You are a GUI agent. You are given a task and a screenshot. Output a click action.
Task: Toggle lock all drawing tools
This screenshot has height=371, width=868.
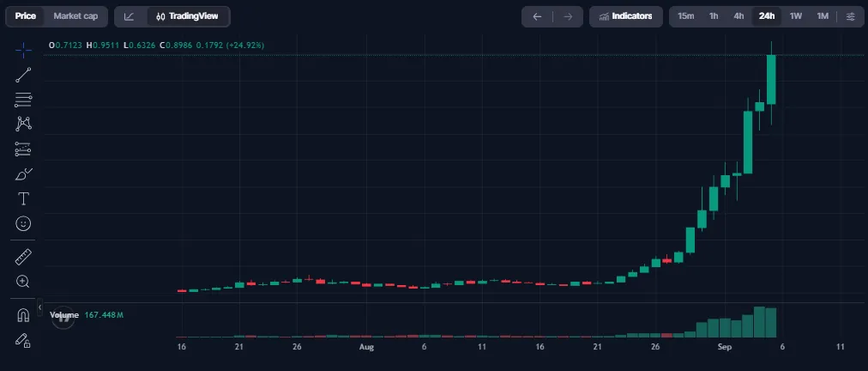23,339
